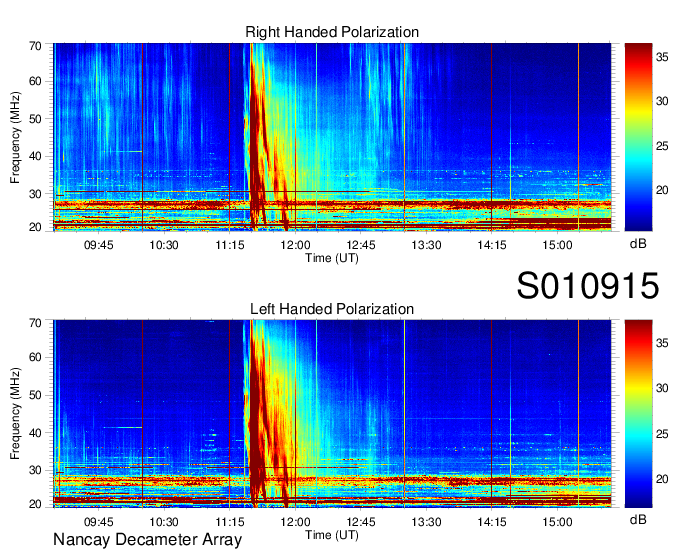
Task: Click the 30 MHz label on the top plot
Action: coord(35,194)
